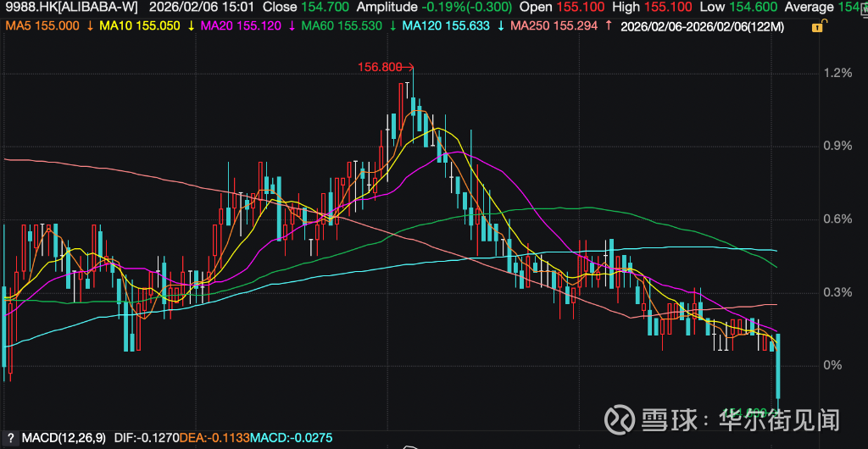868x449 pixels.
Task: Click the MACD:-0.0275 value
Action: (x=292, y=438)
